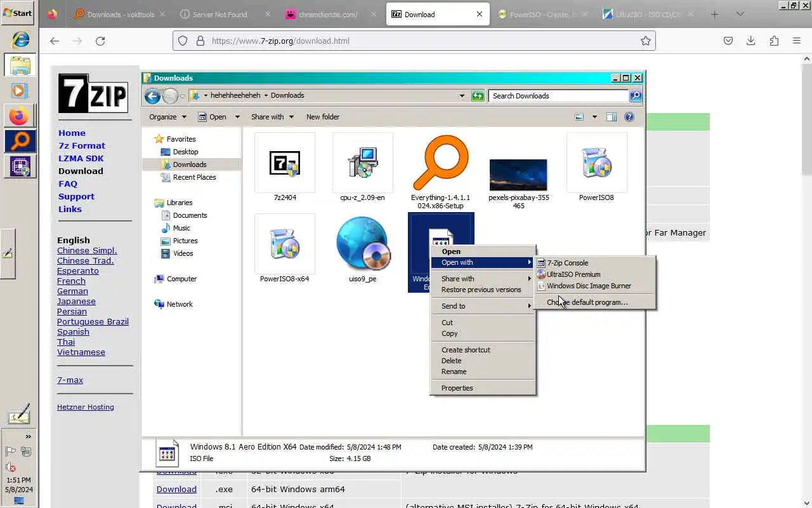Open the LZMA SDK link on webpage

click(81, 158)
